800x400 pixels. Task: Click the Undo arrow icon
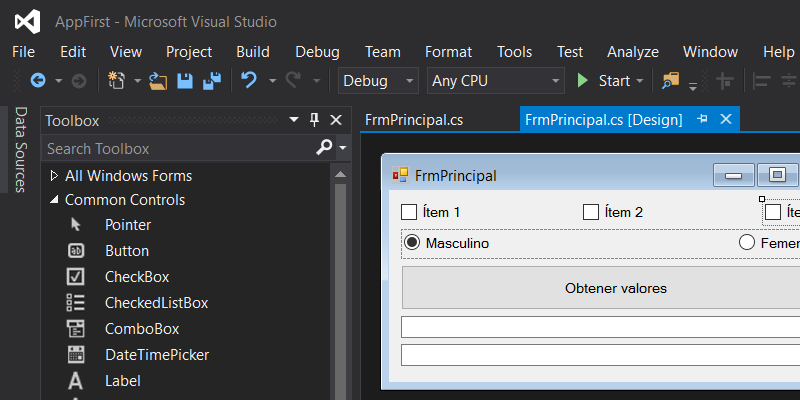(x=249, y=81)
